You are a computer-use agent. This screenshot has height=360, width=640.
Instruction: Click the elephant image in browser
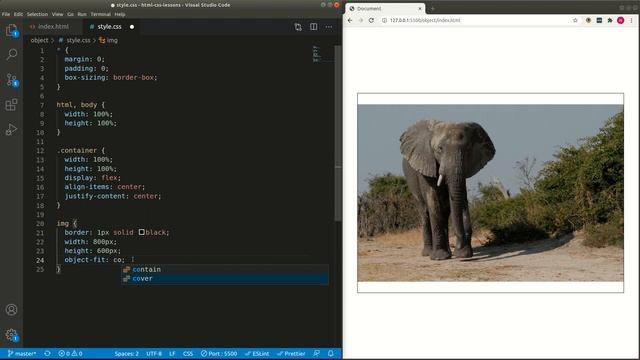click(490, 193)
